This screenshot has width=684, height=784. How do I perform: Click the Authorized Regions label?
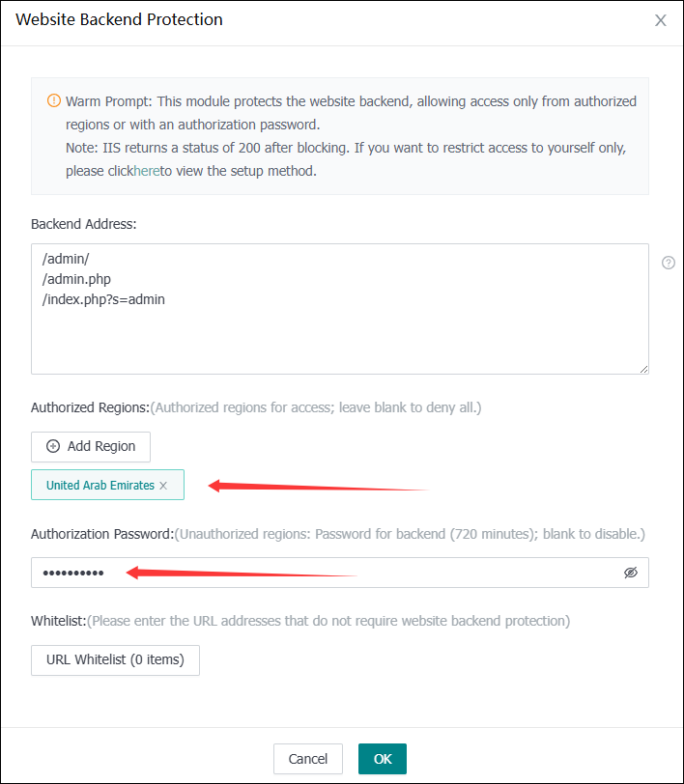coord(91,407)
